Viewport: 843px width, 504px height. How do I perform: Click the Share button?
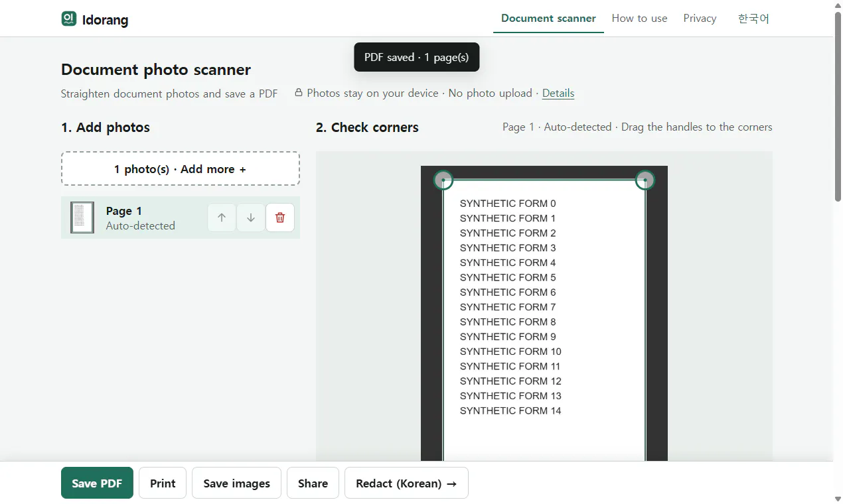point(313,483)
